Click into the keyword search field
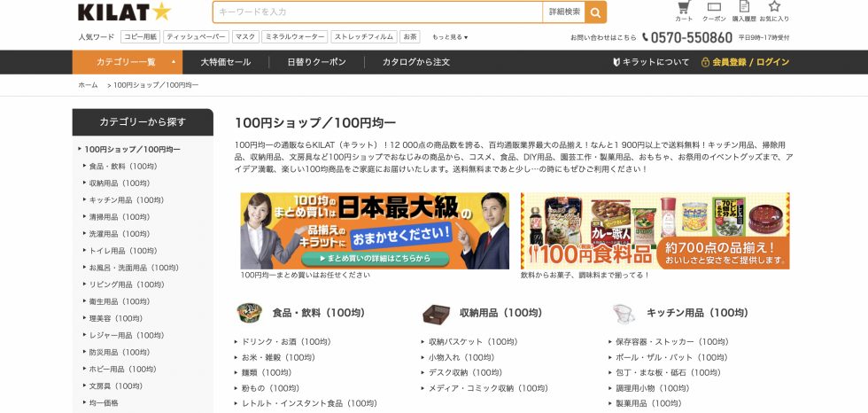The height and width of the screenshot is (413, 868). pos(377,12)
